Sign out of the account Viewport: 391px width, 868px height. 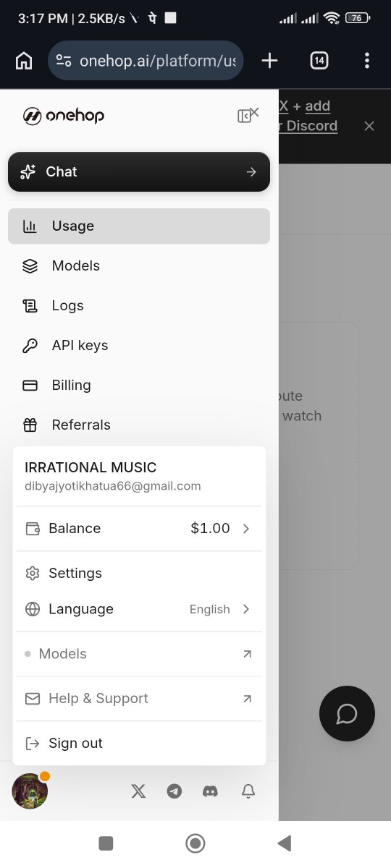139,743
